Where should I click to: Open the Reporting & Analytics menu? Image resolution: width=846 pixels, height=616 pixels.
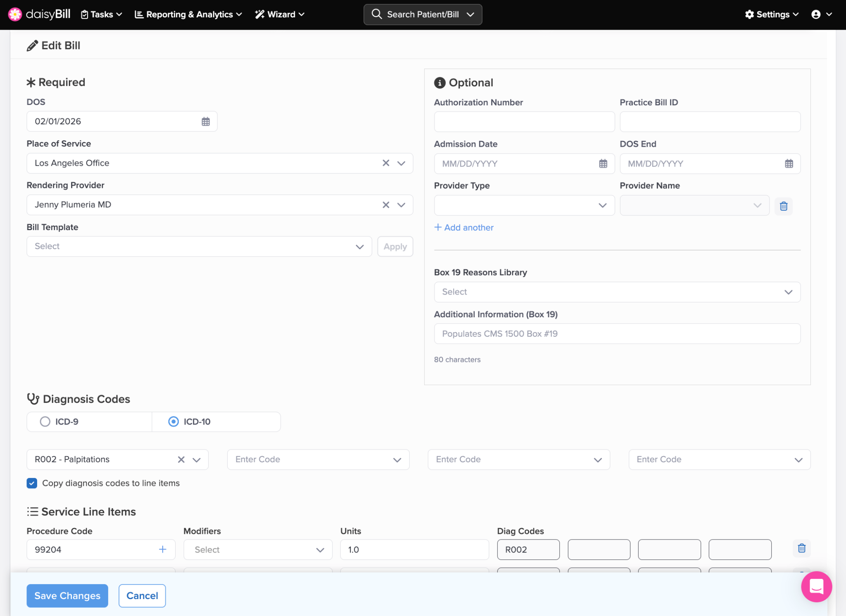click(188, 14)
